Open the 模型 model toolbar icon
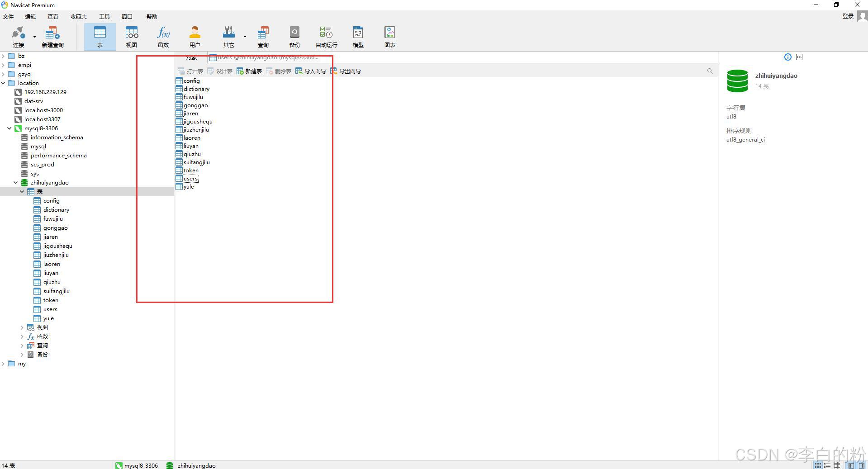 (x=358, y=37)
